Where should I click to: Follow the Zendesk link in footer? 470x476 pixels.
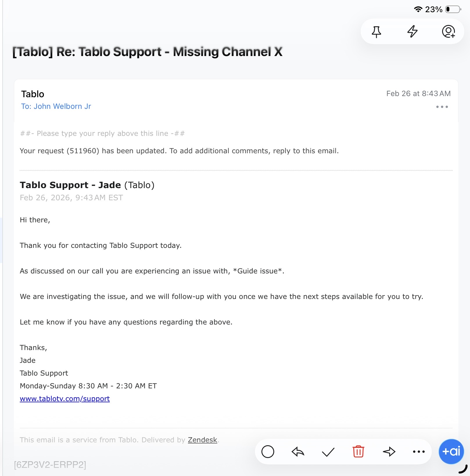click(202, 440)
